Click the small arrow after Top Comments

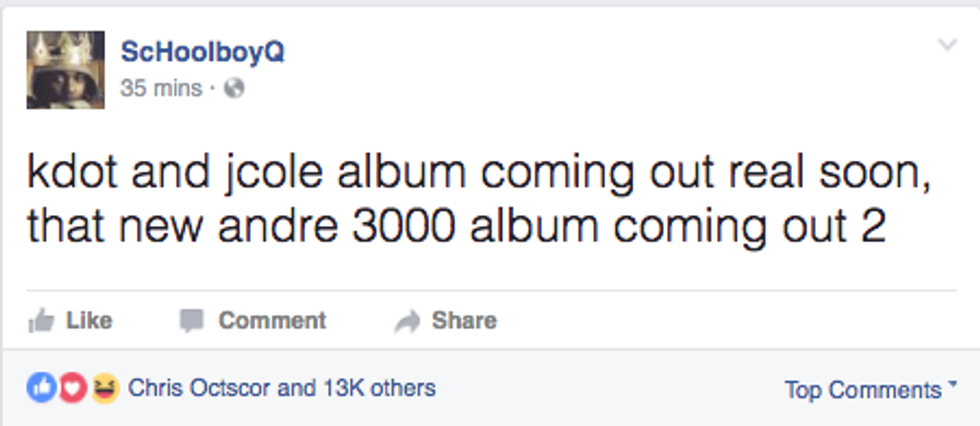click(x=951, y=385)
